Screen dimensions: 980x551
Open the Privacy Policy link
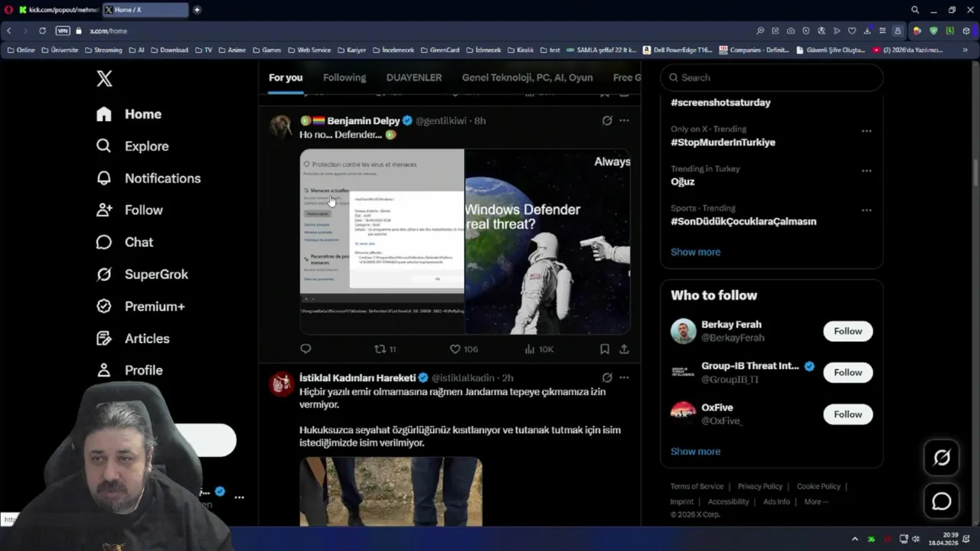760,487
